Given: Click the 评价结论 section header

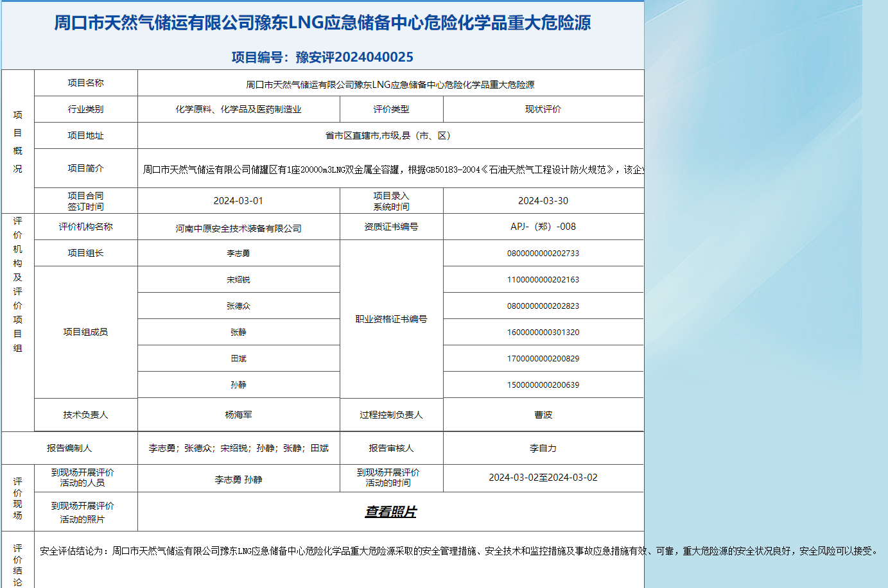Looking at the screenshot, I should click(17, 565).
